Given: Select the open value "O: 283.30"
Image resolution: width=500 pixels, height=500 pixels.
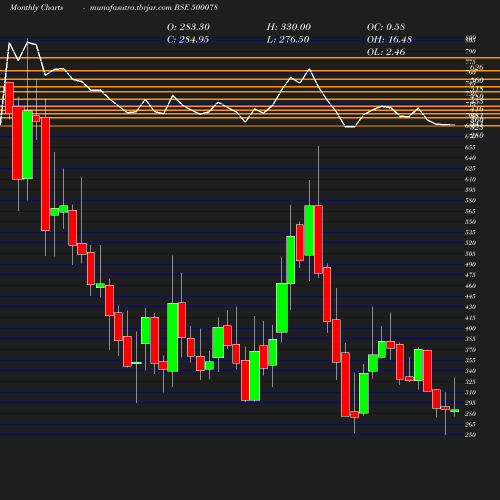Looking at the screenshot, I should 188,27.
